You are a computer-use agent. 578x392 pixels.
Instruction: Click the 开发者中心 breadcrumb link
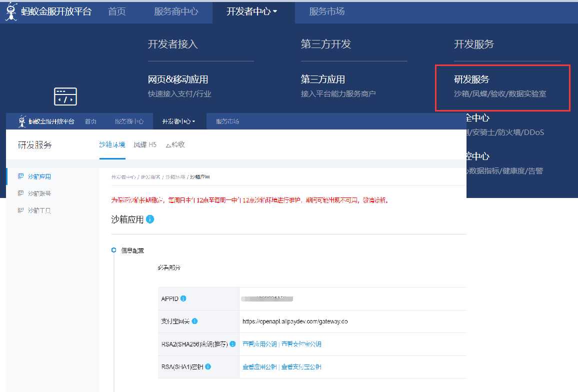[x=123, y=177]
